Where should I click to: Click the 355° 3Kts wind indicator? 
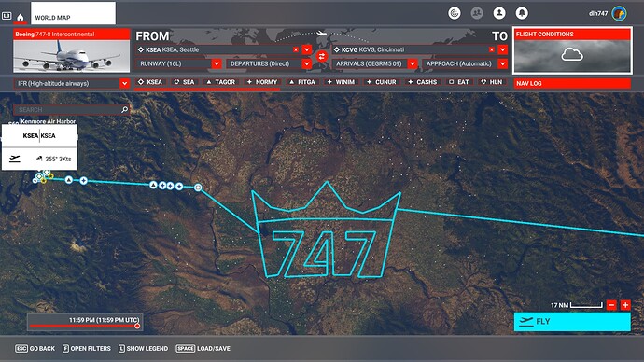(x=54, y=159)
